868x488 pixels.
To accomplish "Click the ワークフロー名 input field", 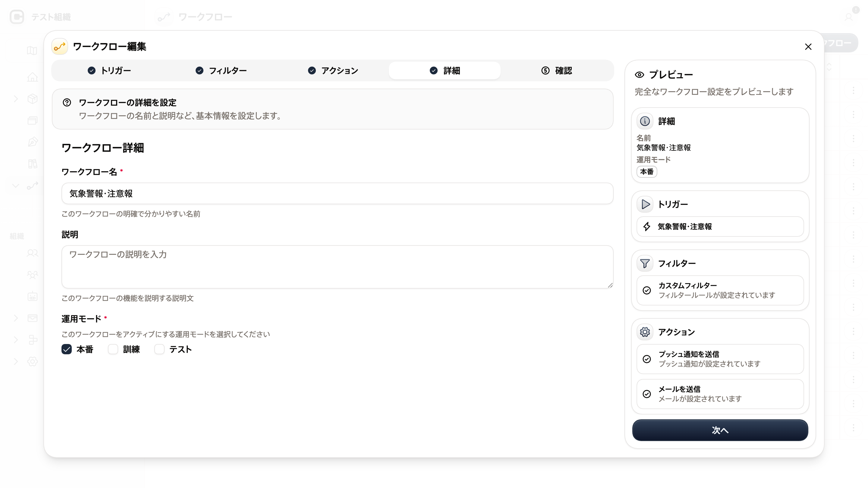I will coord(337,193).
